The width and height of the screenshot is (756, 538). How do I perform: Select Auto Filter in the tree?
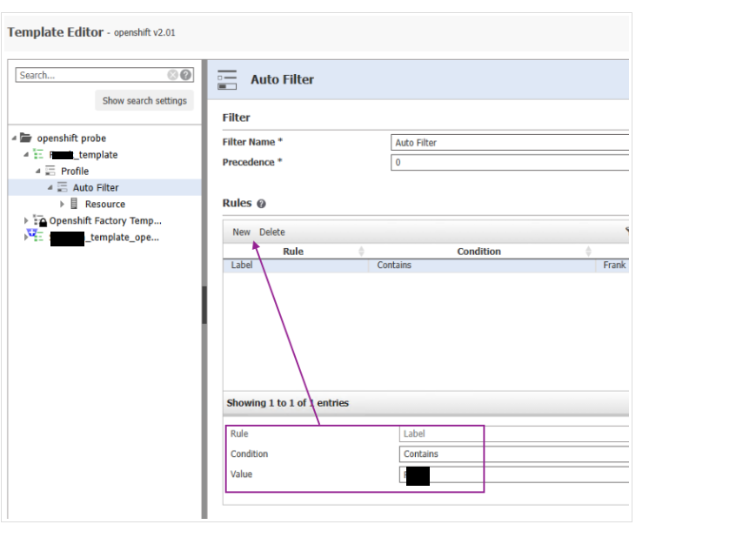point(96,188)
